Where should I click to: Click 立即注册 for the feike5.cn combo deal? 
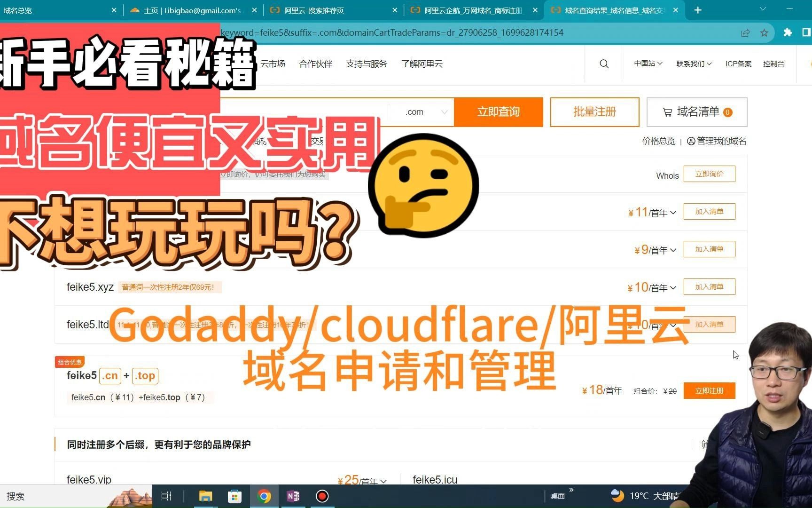pos(710,390)
